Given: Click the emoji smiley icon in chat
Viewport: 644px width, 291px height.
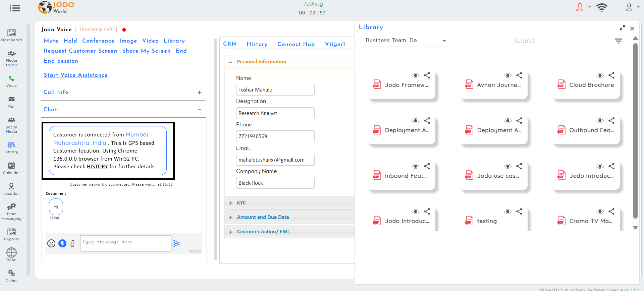Looking at the screenshot, I should 51,243.
